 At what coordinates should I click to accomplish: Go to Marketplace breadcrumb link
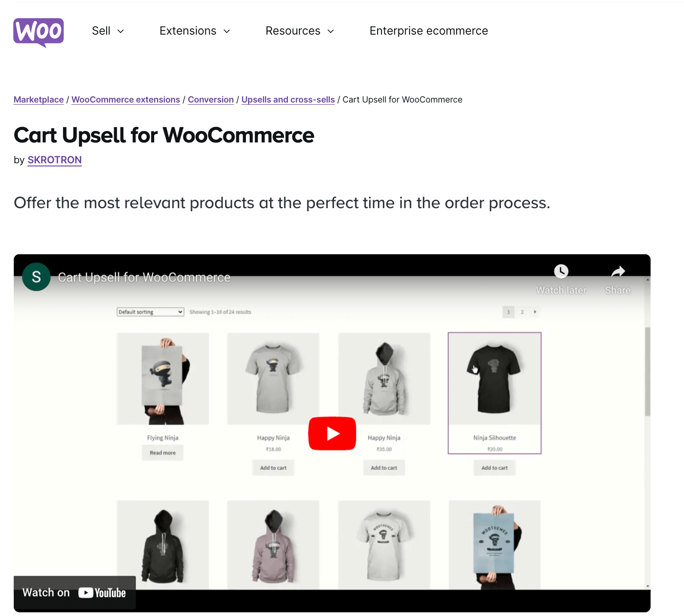coord(39,100)
